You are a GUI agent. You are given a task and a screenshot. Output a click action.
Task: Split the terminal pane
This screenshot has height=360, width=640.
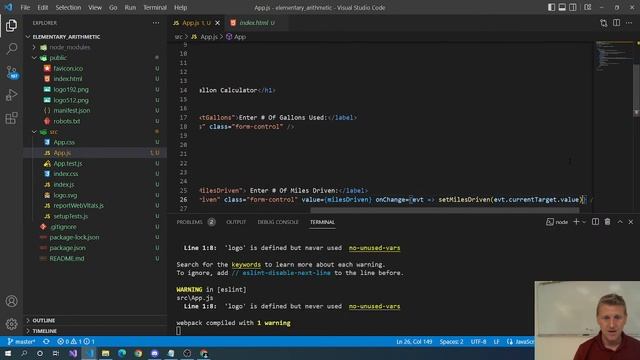coord(596,222)
